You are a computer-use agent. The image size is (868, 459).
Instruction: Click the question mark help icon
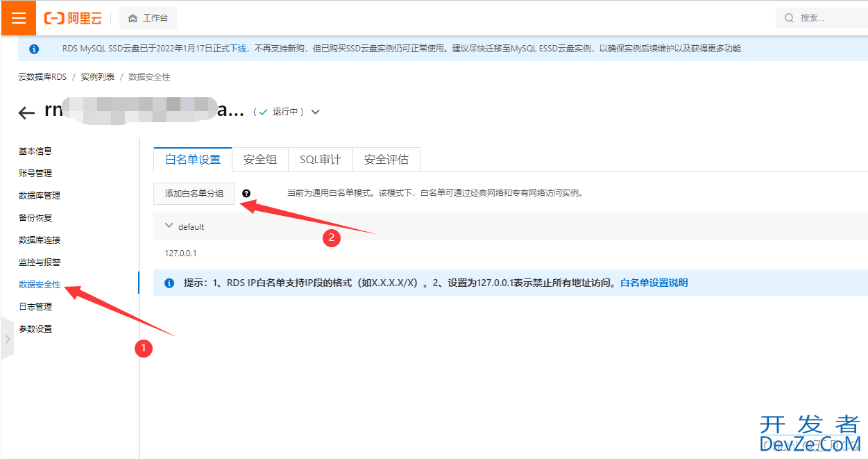246,194
